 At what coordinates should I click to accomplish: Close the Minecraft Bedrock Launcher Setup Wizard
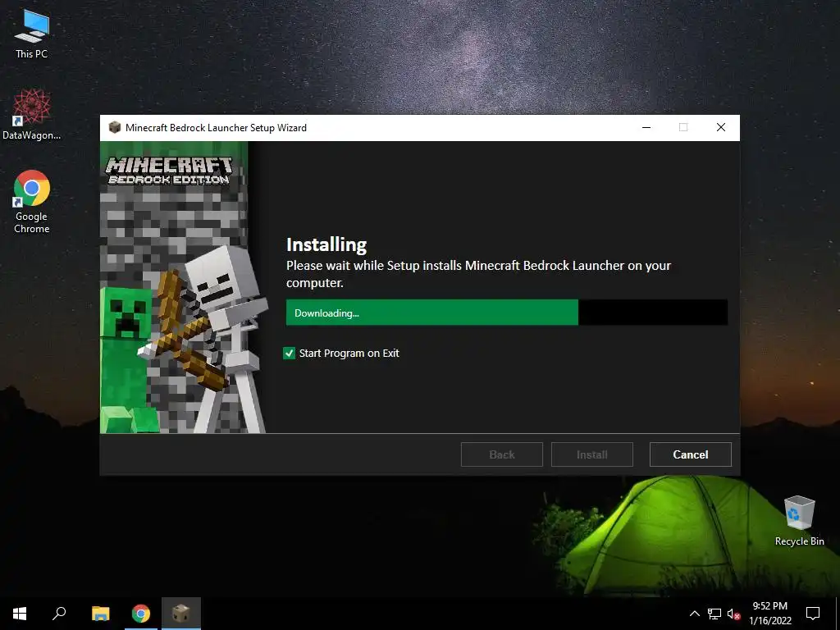click(x=721, y=127)
